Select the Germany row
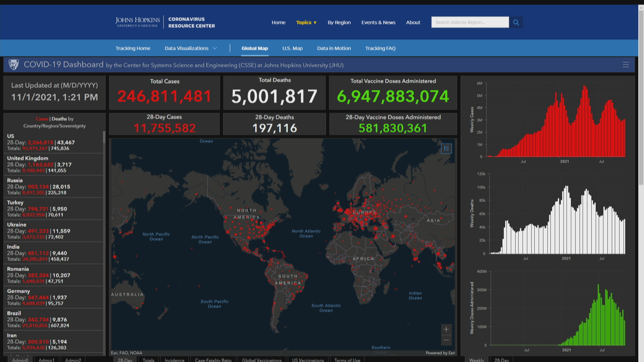Screen dimensions: 644x362 point(53,297)
